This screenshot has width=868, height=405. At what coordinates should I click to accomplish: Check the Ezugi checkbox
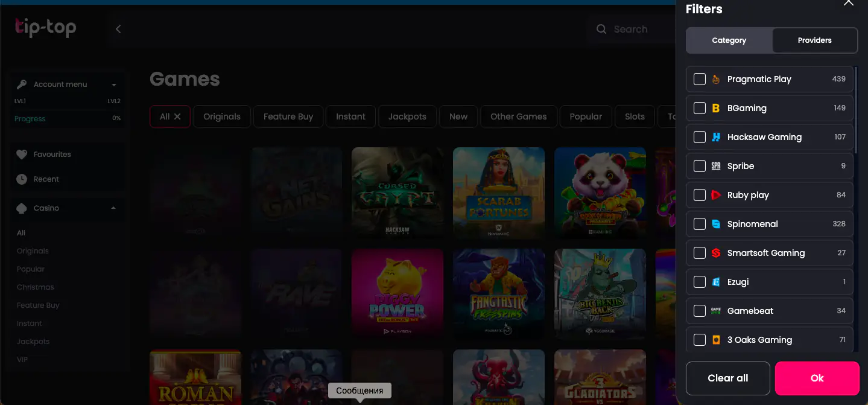[x=700, y=282]
